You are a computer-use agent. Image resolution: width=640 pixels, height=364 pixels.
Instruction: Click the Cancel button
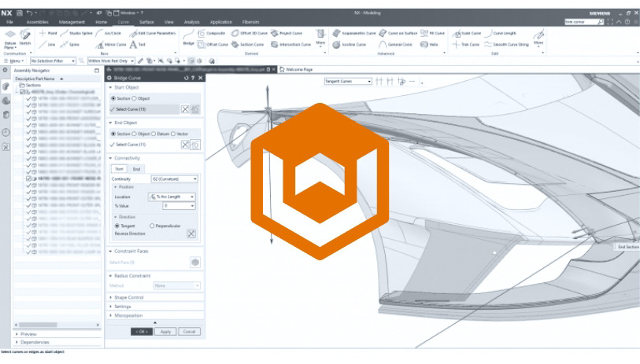pos(190,332)
